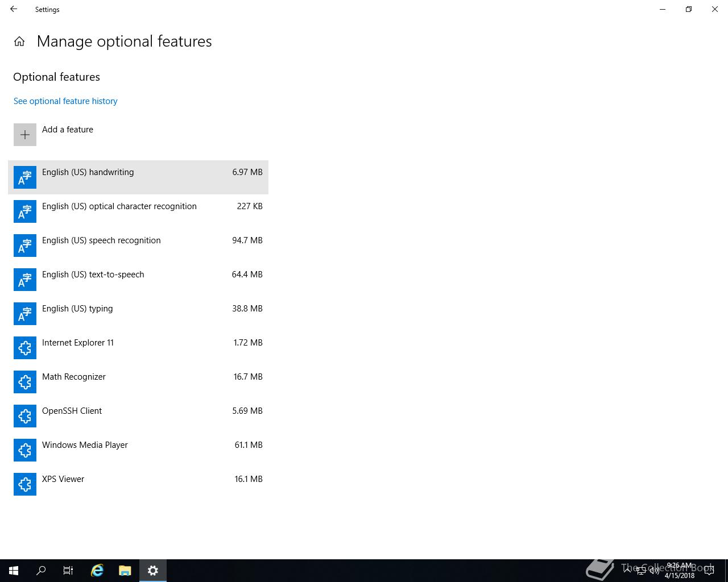Screen dimensions: 728x582
Task: Click Add a feature label
Action: tap(68, 130)
